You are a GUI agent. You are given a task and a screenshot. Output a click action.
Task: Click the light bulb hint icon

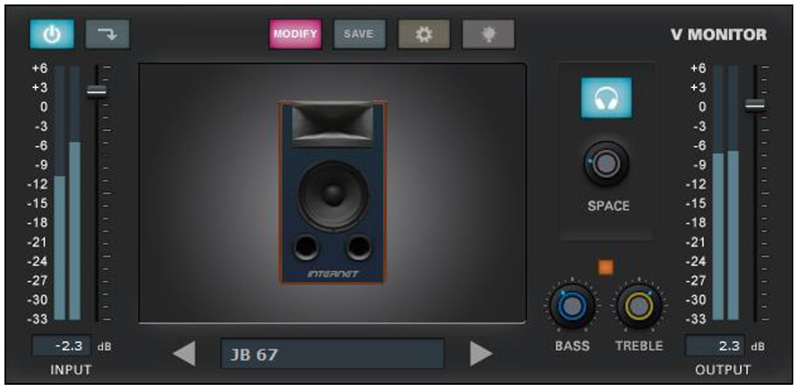point(488,34)
